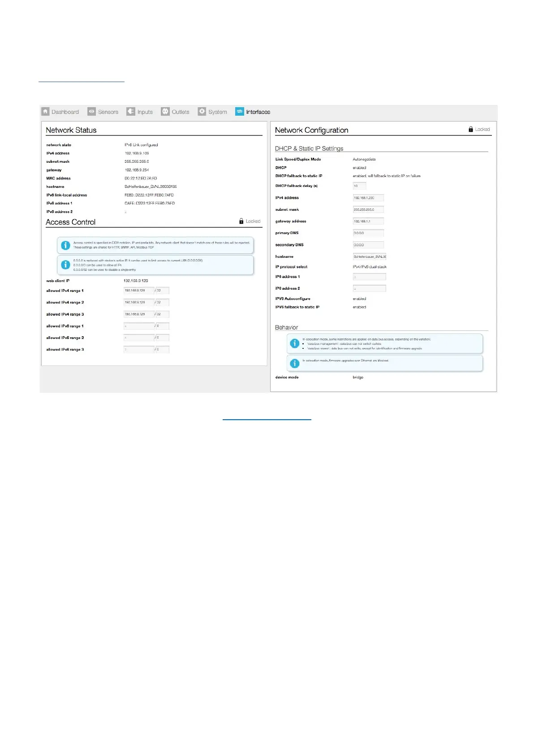Click the System gear icon

coord(202,112)
